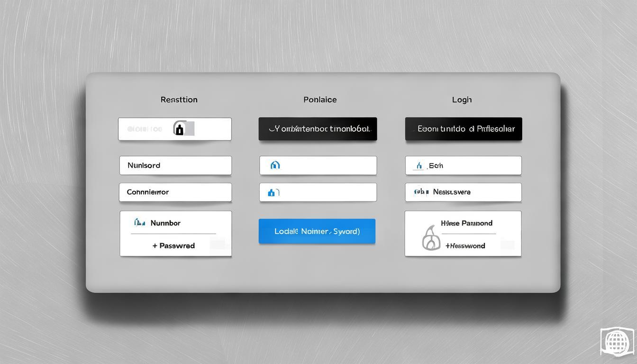Click the teal icon next to Nunnbor
This screenshot has height=364, width=637.
pyautogui.click(x=139, y=222)
